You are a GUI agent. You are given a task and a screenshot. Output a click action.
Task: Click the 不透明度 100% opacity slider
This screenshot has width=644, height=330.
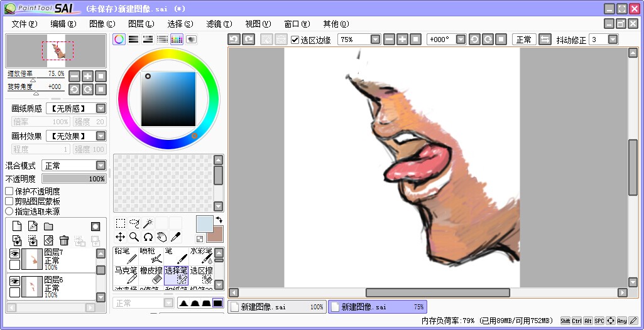click(x=74, y=179)
